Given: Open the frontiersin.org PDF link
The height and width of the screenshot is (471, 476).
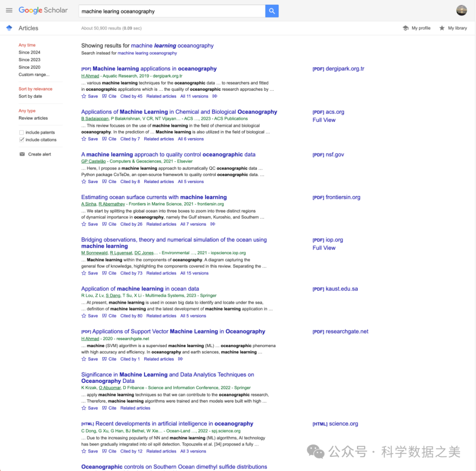Looking at the screenshot, I should pos(336,197).
